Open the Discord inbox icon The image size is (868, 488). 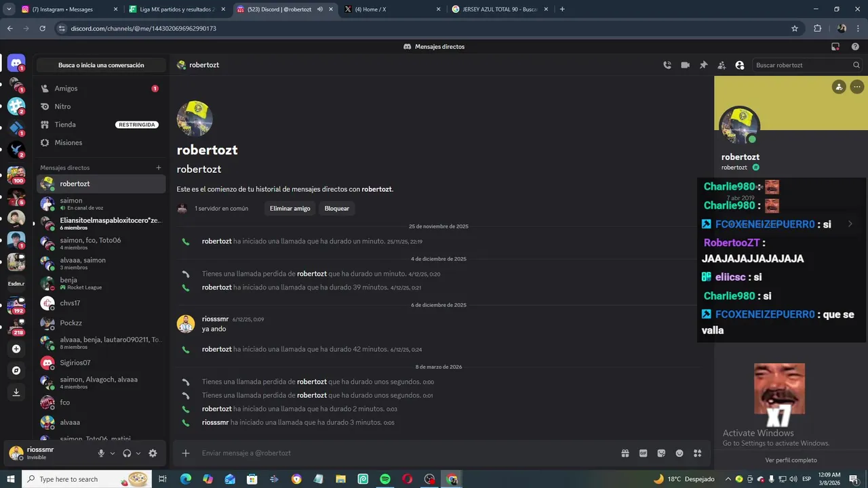(x=835, y=47)
